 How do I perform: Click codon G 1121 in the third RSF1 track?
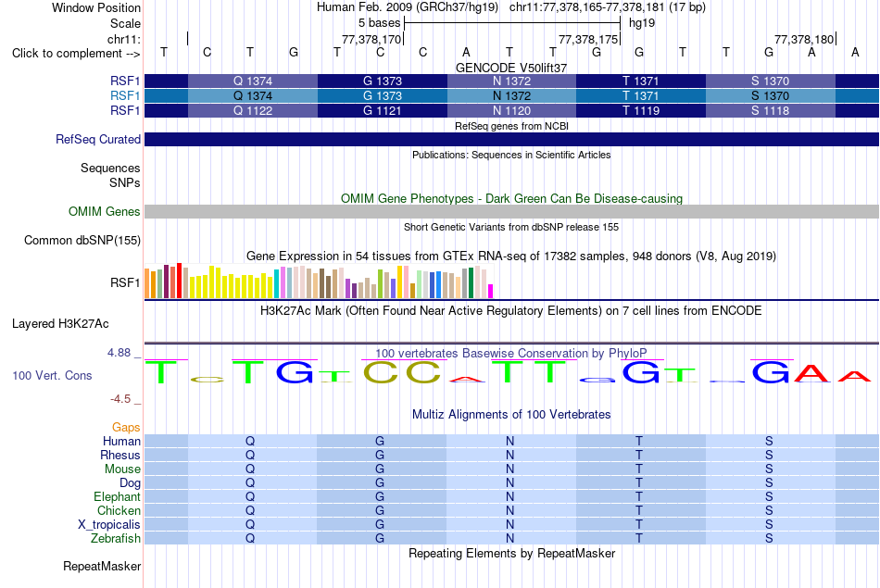383,110
